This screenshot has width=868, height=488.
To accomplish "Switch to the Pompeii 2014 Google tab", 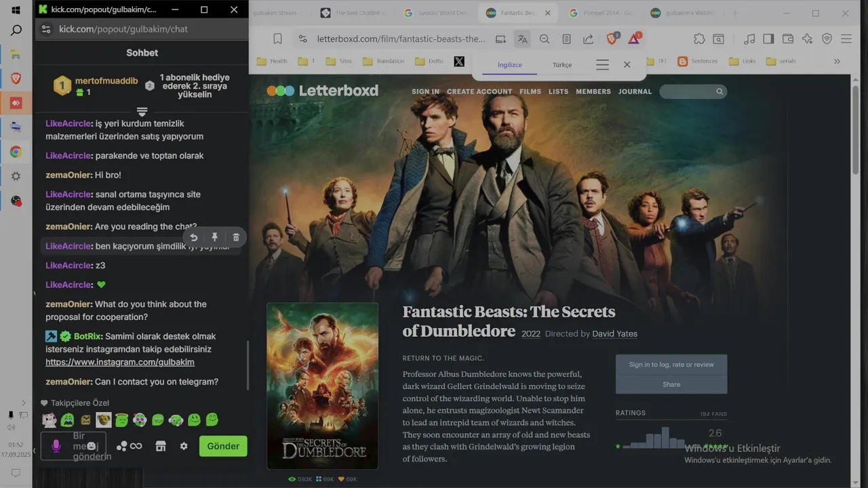I will click(x=602, y=13).
